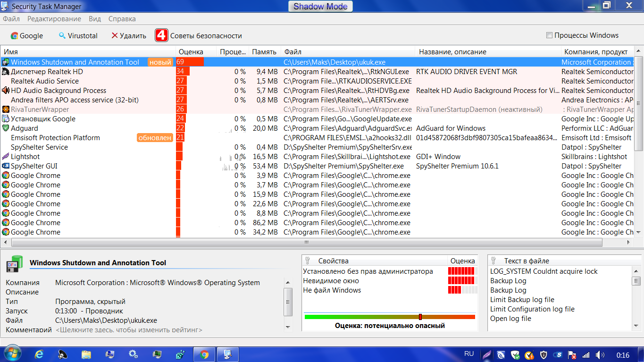
Task: Open the Windows Start menu
Action: (x=12, y=354)
